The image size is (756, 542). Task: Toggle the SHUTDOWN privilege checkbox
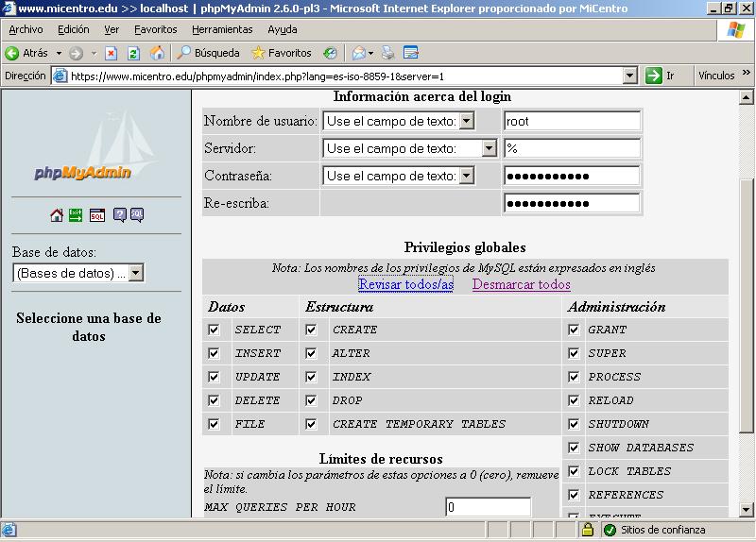(574, 424)
